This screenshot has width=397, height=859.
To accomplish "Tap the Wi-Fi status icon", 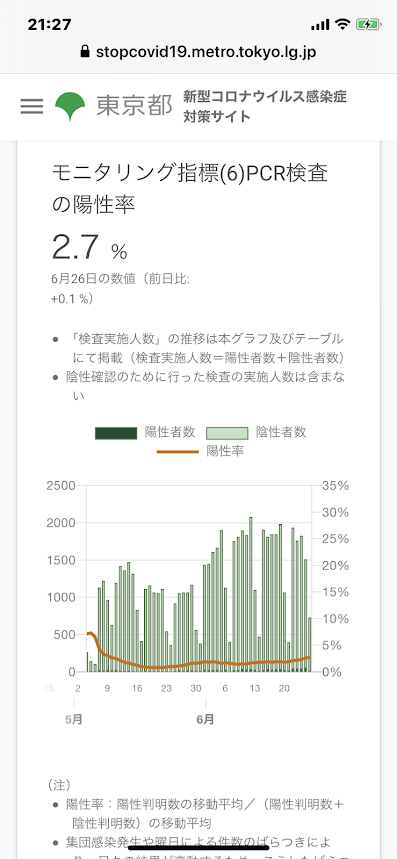I will coord(343,24).
